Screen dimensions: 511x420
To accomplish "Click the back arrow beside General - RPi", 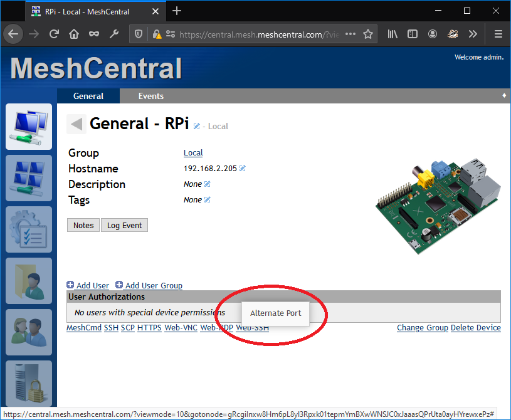I will (x=75, y=123).
